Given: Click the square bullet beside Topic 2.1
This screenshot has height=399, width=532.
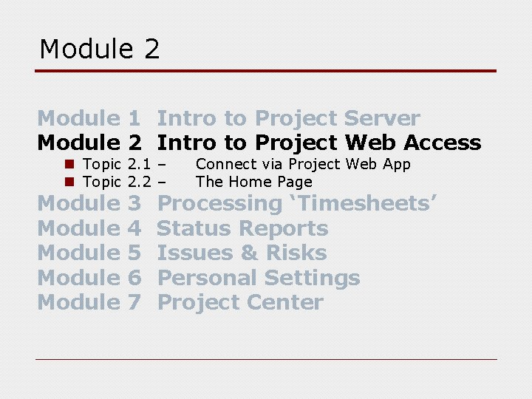Looking at the screenshot, I should click(68, 165).
